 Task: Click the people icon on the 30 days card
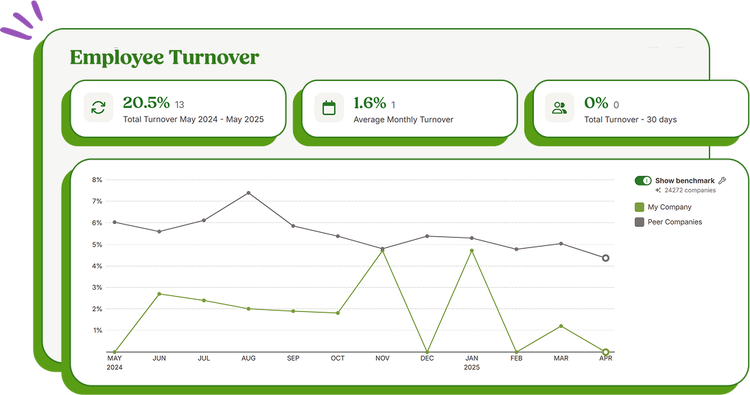click(560, 108)
